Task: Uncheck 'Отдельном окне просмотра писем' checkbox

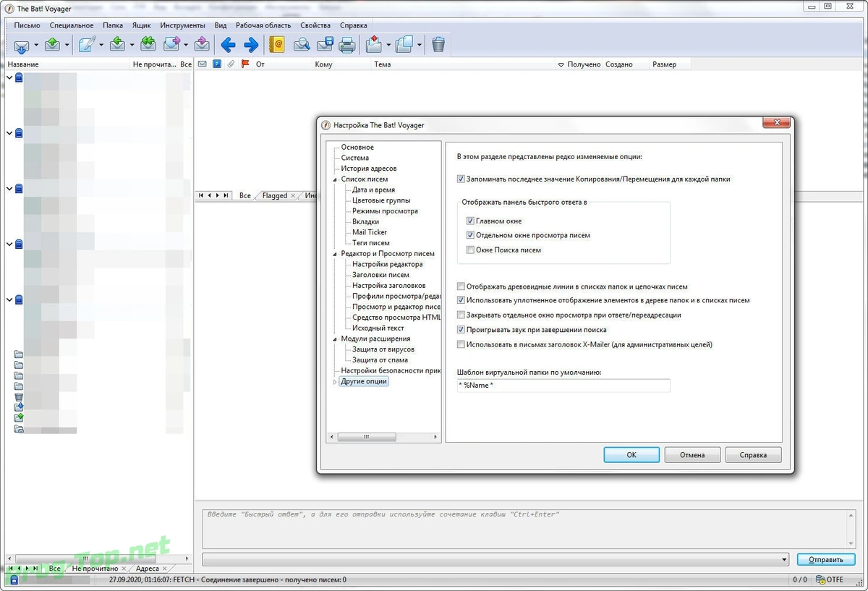Action: coord(471,236)
